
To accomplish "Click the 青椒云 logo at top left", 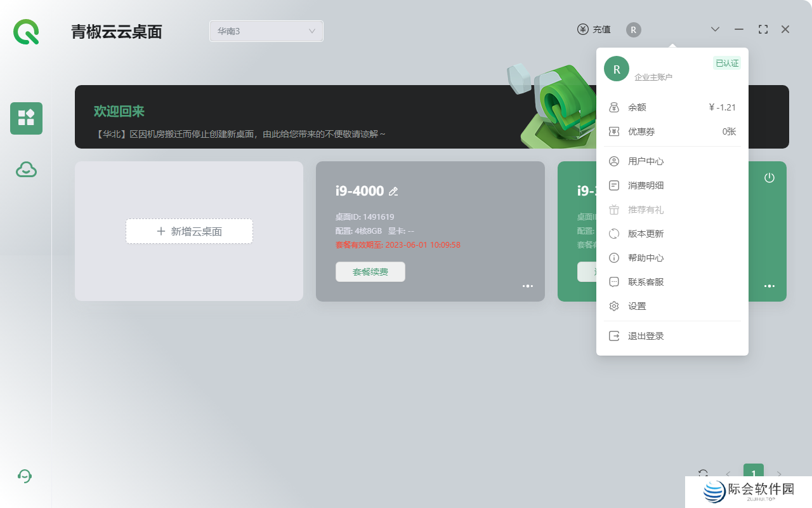I will coord(25,32).
